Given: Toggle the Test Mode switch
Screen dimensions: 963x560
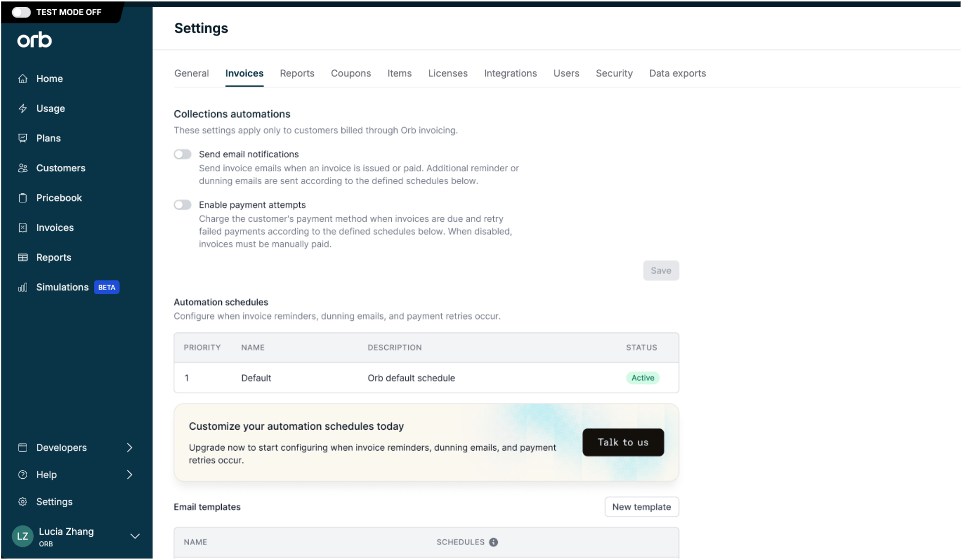Looking at the screenshot, I should tap(21, 12).
